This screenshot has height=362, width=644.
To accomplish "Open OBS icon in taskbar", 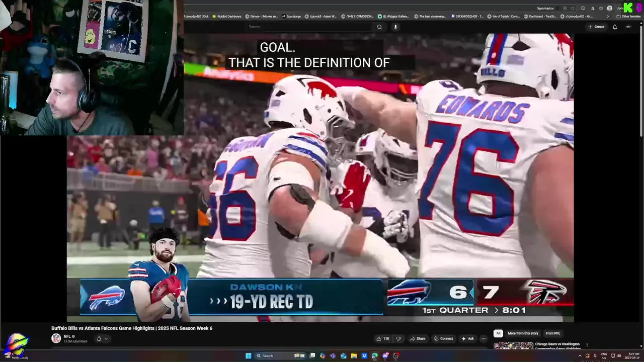I will click(396, 355).
